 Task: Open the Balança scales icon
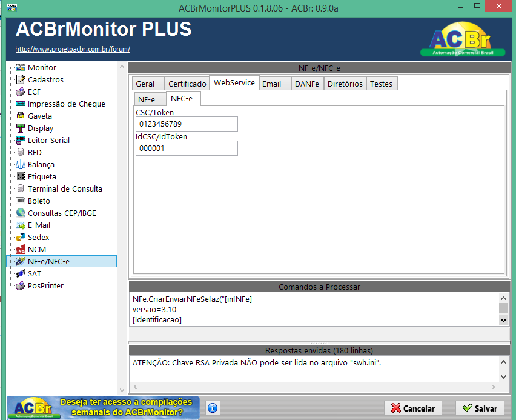(21, 165)
